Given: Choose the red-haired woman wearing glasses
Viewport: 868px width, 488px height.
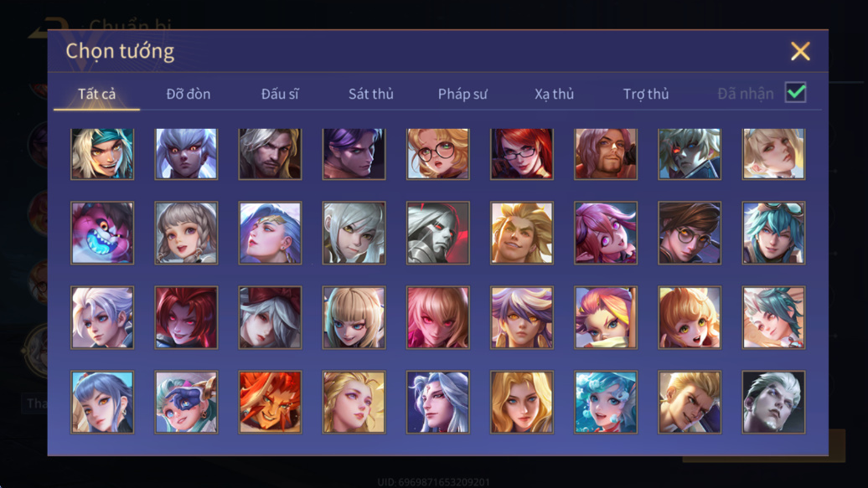Looking at the screenshot, I should tap(521, 154).
